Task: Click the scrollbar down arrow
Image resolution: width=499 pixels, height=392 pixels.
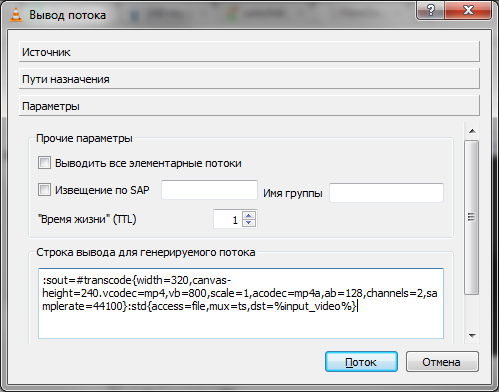Action: (x=472, y=335)
